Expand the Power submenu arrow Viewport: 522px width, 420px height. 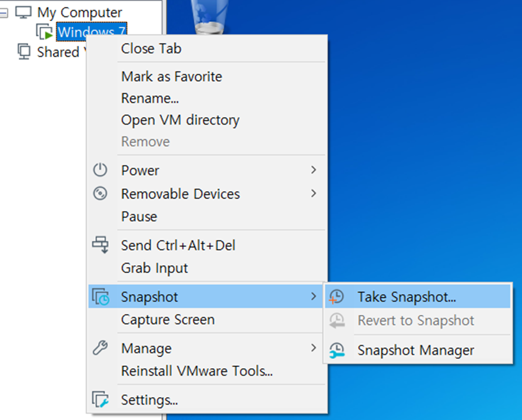313,170
